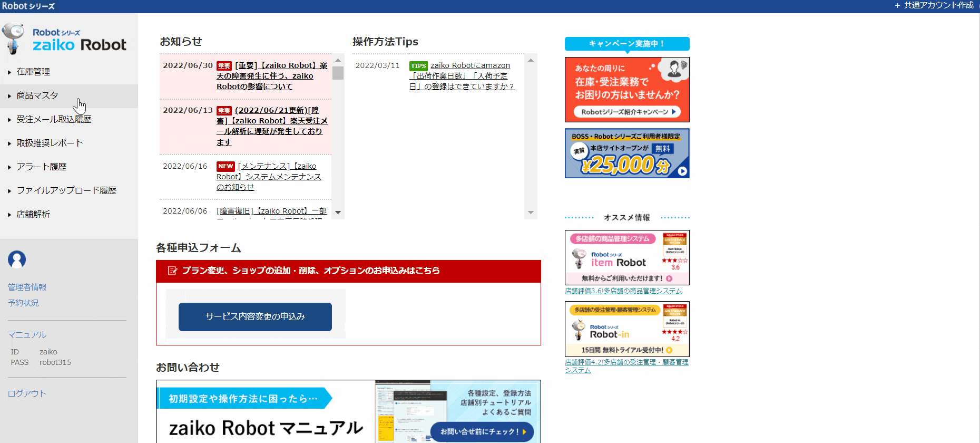Image resolution: width=980 pixels, height=443 pixels.
Task: Open 受注メール取込履歴 from sidebar
Action: pos(54,119)
